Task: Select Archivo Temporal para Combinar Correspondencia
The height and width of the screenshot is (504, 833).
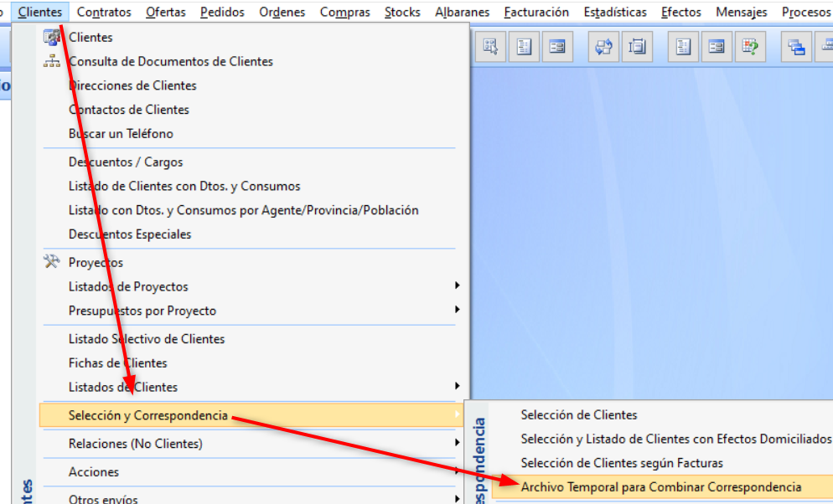Action: tap(660, 487)
